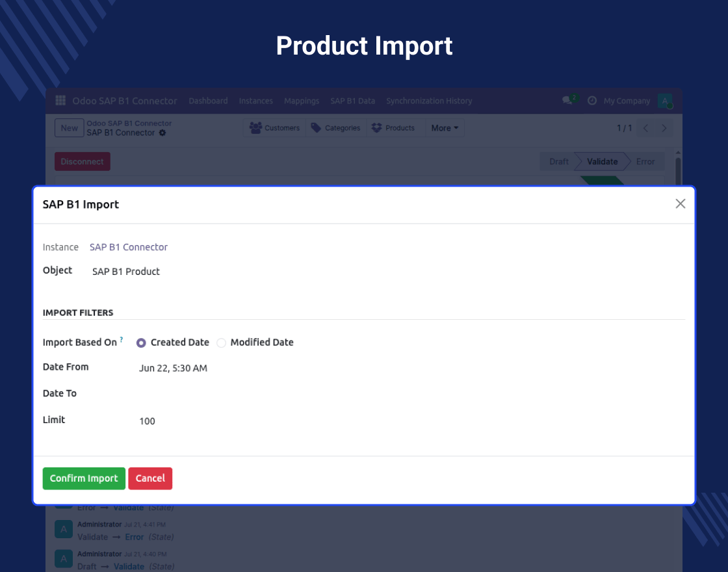
Task: Click the IMPORT FILTERS section heading
Action: tap(78, 313)
